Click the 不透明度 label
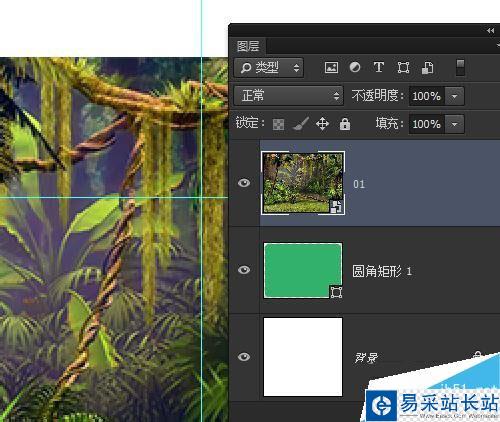 click(x=378, y=96)
